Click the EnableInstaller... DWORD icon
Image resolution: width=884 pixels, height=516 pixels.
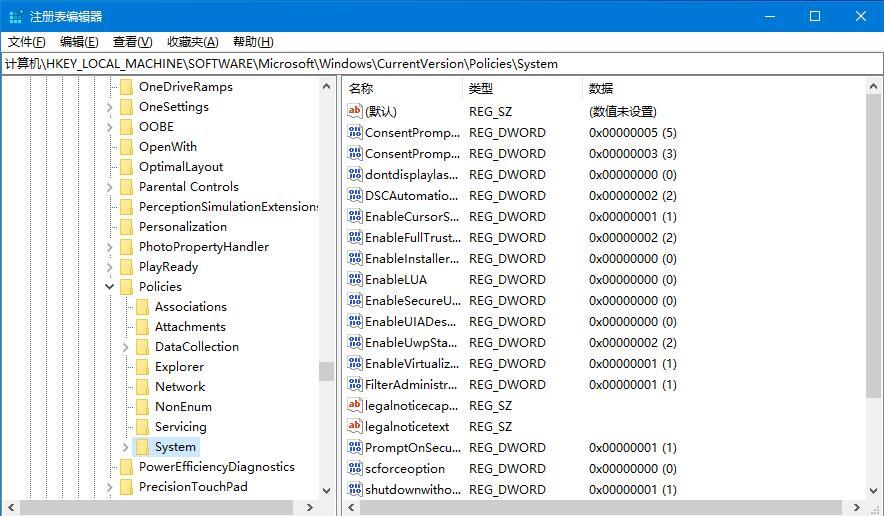tap(355, 258)
